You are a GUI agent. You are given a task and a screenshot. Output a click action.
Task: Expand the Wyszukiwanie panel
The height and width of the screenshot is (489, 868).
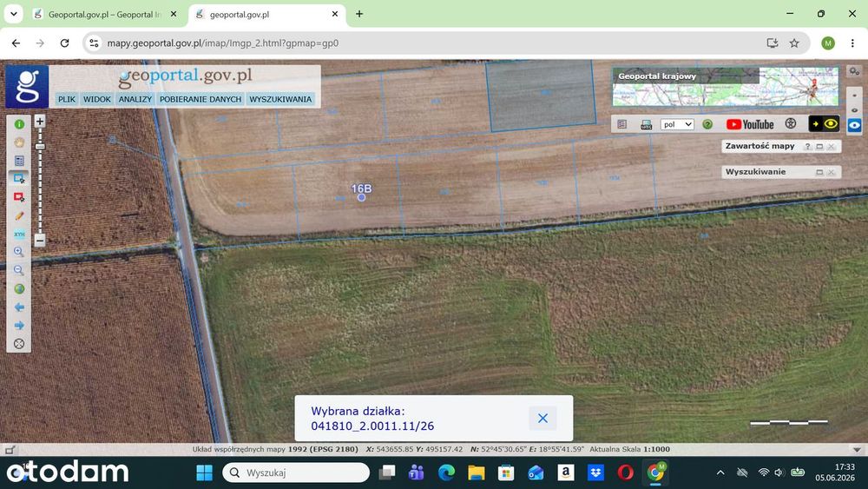click(820, 172)
